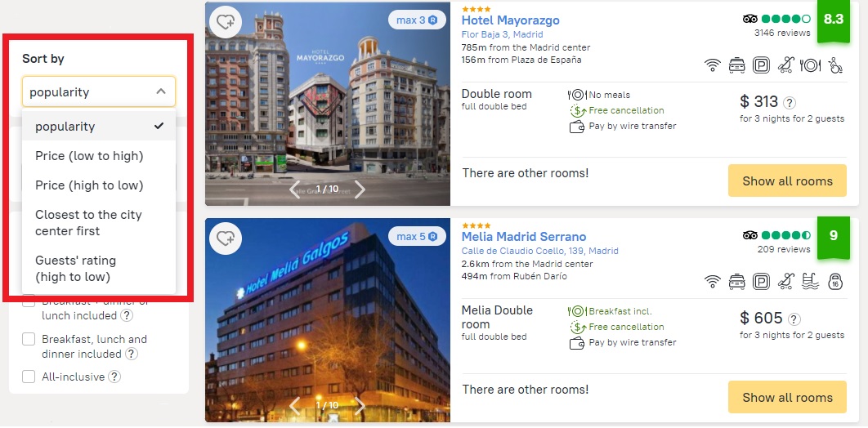Check the All-inclusive meal filter
The height and width of the screenshot is (428, 868).
point(29,377)
